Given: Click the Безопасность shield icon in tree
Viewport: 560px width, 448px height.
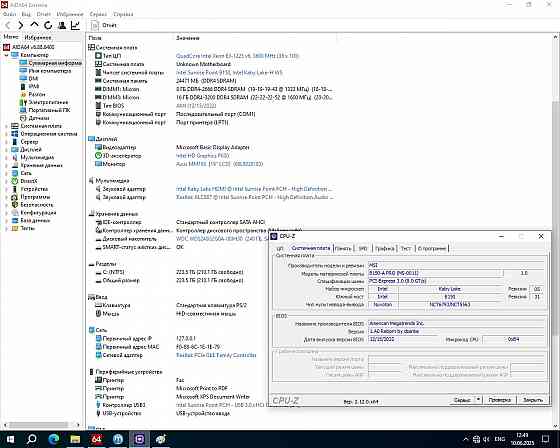Looking at the screenshot, I should click(15, 205).
